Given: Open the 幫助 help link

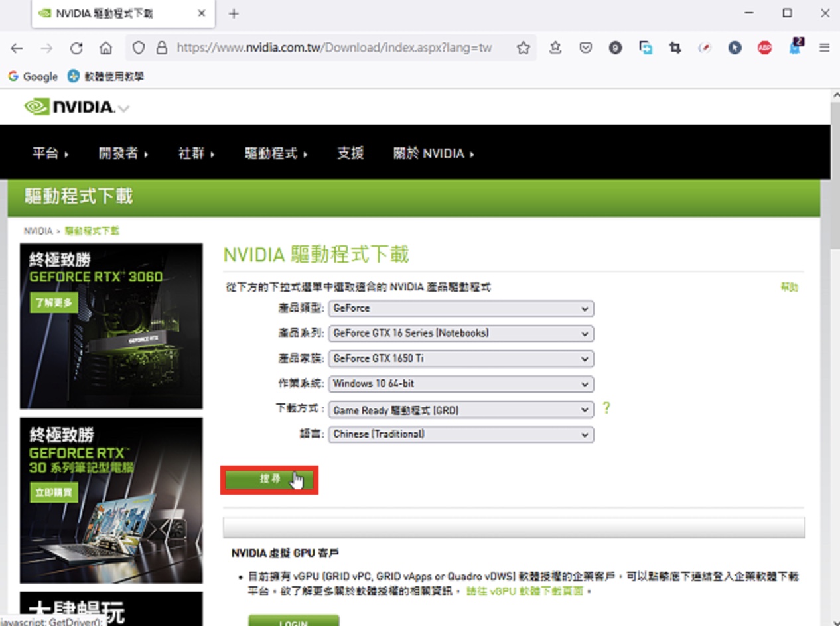Looking at the screenshot, I should point(789,287).
